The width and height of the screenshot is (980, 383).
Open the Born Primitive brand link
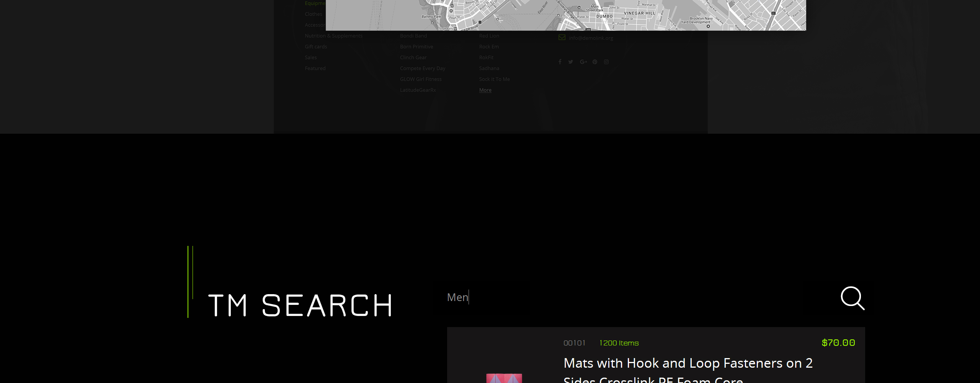point(416,47)
